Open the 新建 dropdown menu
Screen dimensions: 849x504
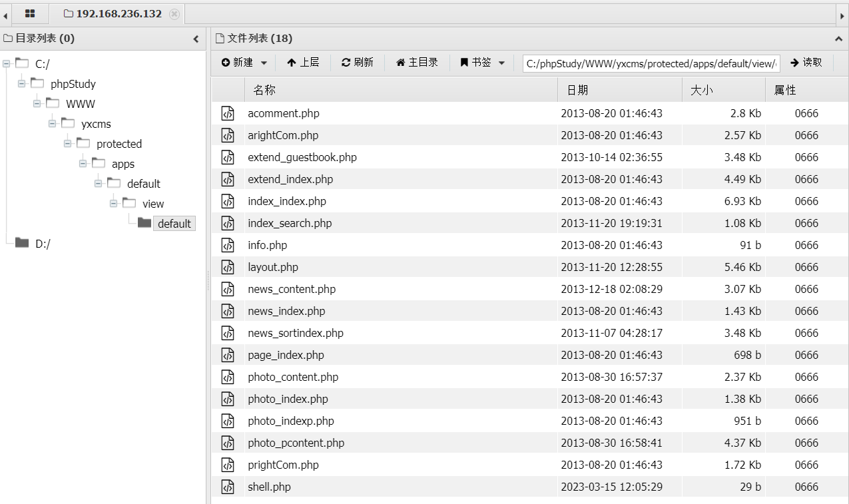[244, 63]
